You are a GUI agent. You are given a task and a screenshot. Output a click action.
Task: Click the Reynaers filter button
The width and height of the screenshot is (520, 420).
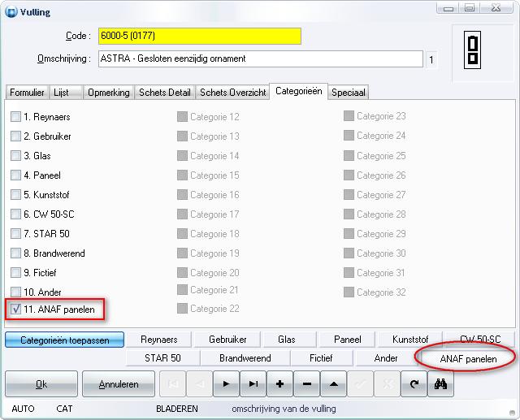click(x=159, y=340)
